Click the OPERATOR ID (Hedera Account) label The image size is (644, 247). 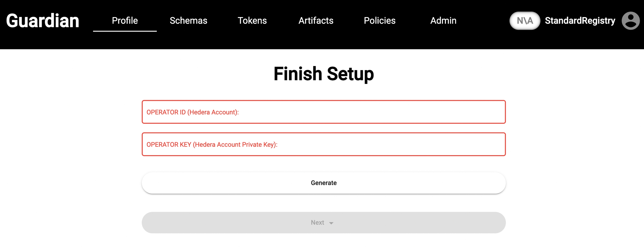[193, 112]
